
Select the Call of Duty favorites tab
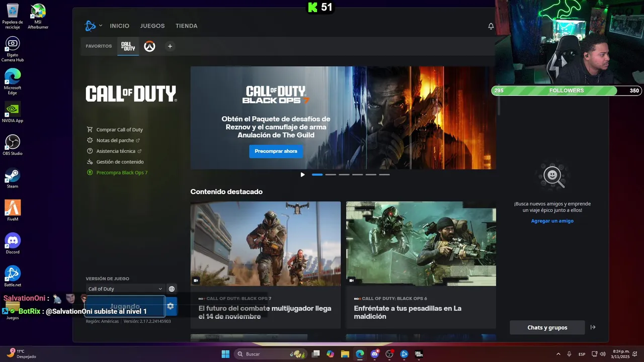click(x=128, y=46)
